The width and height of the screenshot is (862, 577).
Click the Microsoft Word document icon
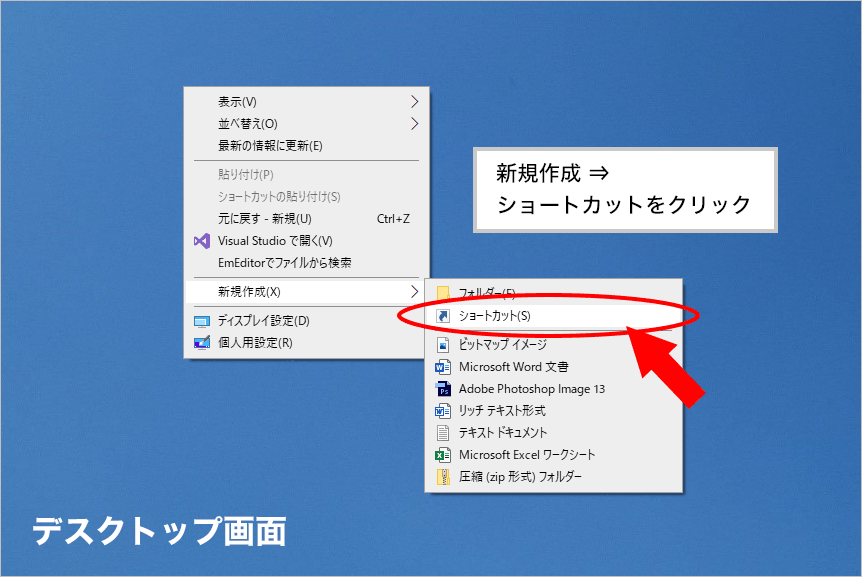[x=443, y=367]
